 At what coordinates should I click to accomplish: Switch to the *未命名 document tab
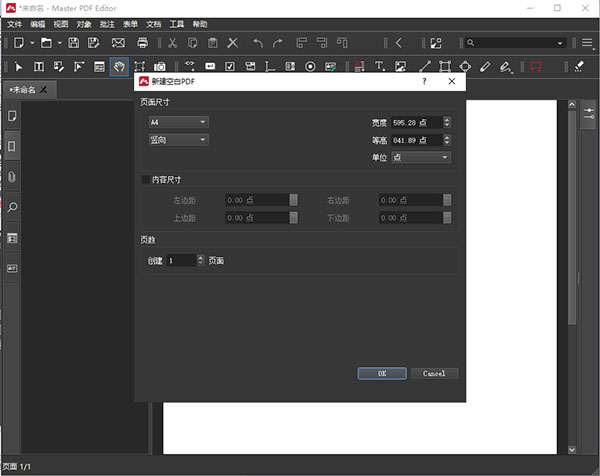tap(26, 90)
